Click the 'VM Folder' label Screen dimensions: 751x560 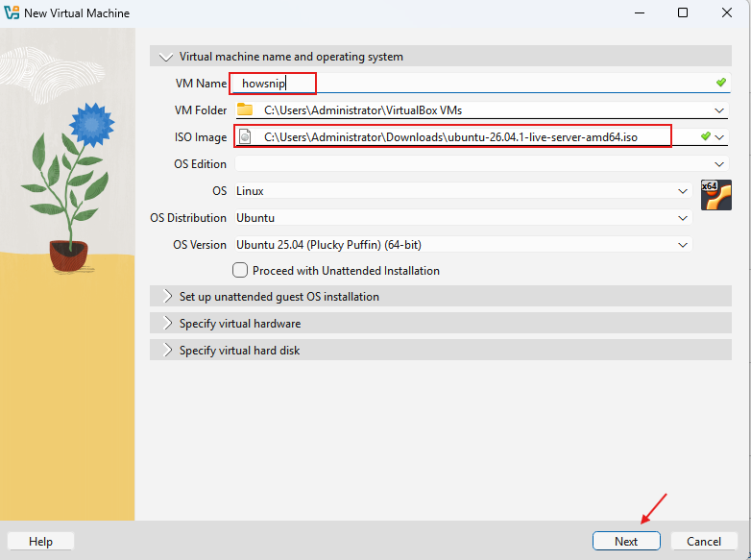pos(201,110)
